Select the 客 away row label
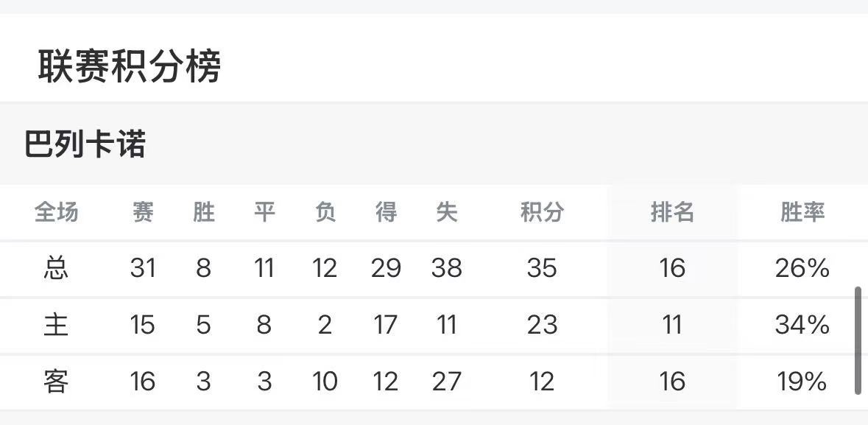 [56, 382]
